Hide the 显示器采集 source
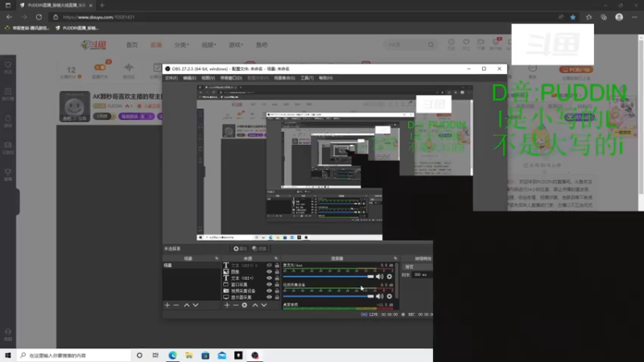Image resolution: width=644 pixels, height=362 pixels. click(x=269, y=297)
